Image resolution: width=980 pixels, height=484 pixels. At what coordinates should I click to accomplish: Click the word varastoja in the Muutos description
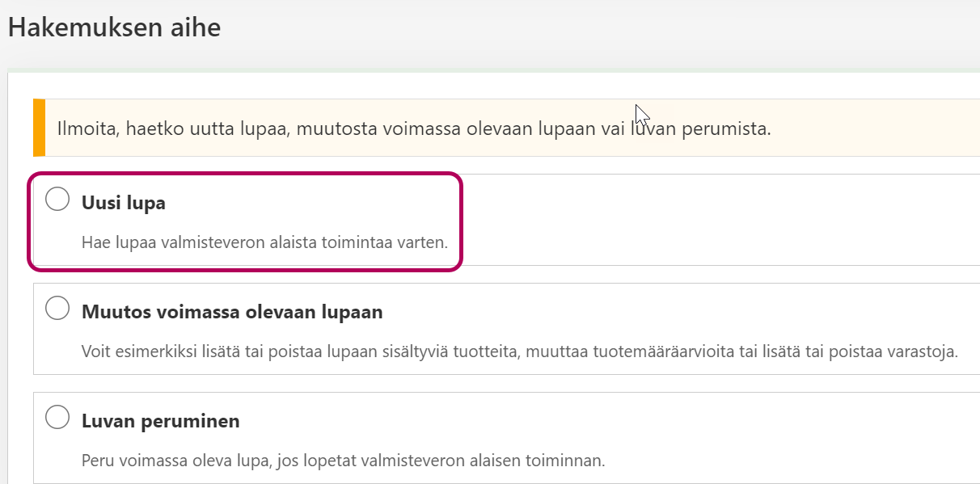[923, 352]
